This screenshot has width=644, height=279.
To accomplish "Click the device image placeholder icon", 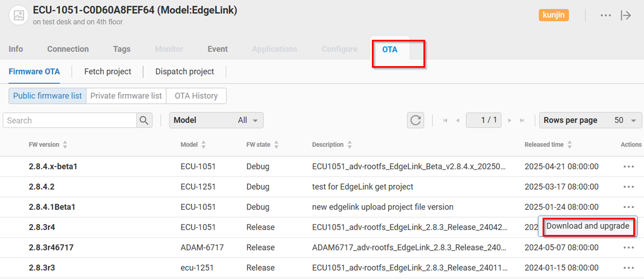I will (x=19, y=16).
